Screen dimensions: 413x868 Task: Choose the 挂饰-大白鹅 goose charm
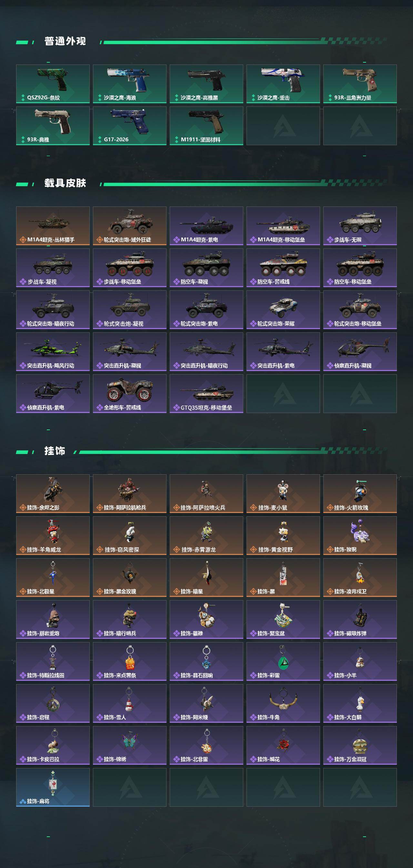(x=360, y=703)
